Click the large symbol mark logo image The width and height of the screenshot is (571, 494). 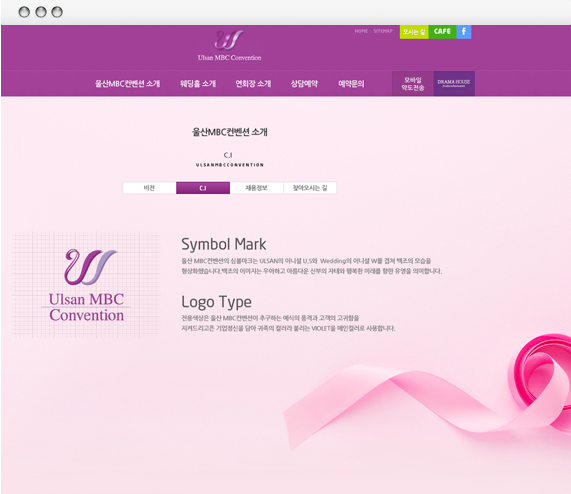tap(86, 285)
